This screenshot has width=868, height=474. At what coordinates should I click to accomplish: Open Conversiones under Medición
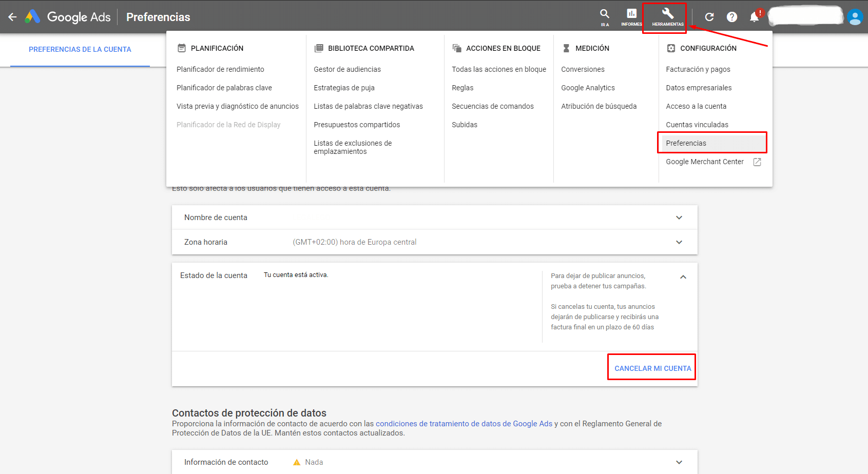[583, 69]
